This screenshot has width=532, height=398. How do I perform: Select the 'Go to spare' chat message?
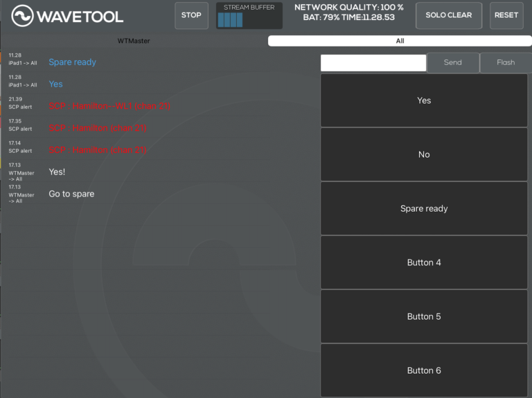click(x=71, y=194)
